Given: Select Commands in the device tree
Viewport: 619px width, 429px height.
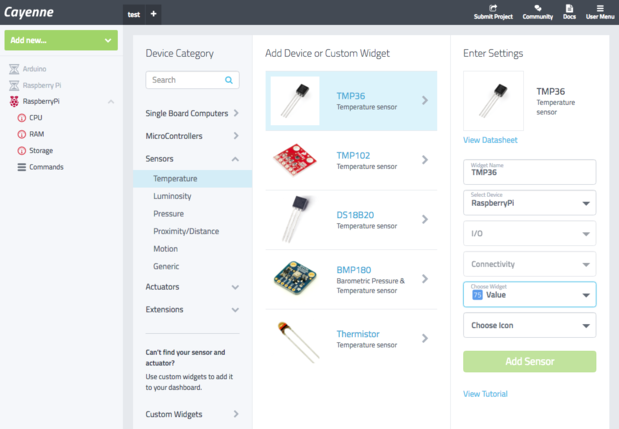Looking at the screenshot, I should 46,167.
